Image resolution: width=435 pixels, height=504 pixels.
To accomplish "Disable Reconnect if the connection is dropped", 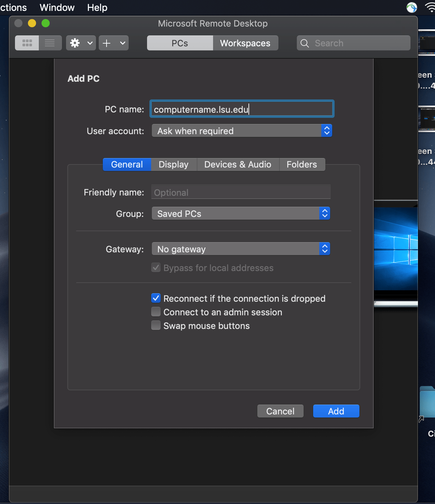I will click(x=156, y=298).
